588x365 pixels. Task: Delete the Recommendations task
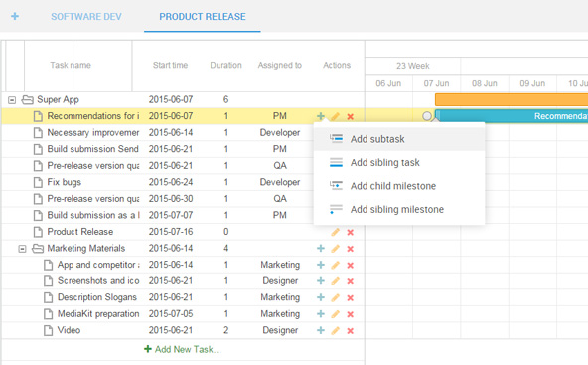pos(351,116)
